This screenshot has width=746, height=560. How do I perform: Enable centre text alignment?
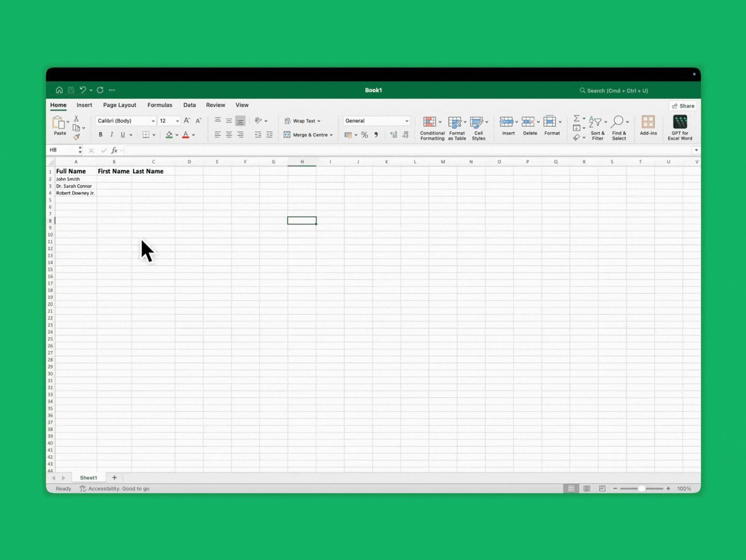[228, 135]
